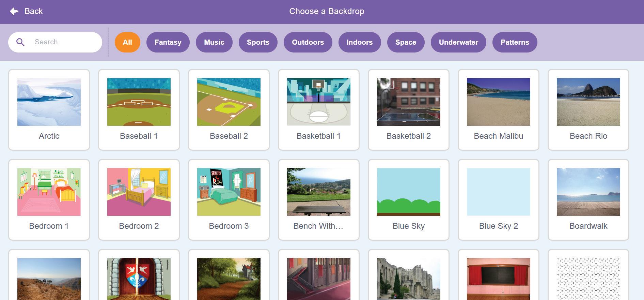Filter backdrops by Space

pyautogui.click(x=406, y=42)
